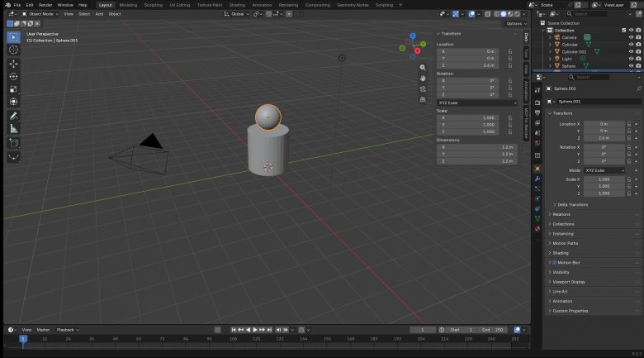Open the Output properties tab
The height and width of the screenshot is (358, 644).
click(537, 112)
